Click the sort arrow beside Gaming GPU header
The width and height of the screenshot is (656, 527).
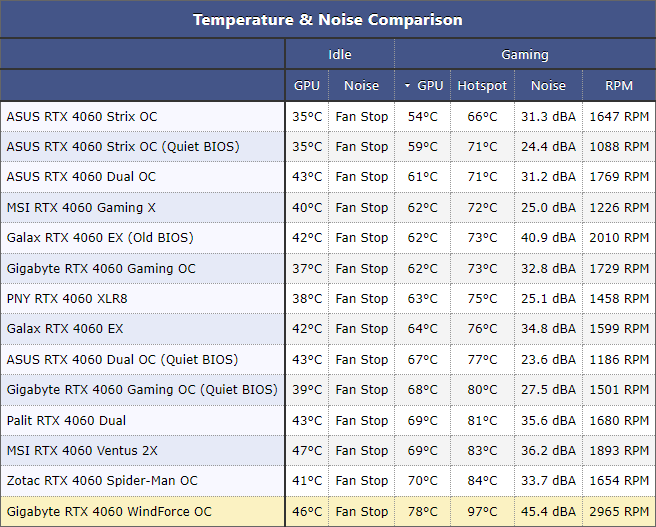pos(407,86)
